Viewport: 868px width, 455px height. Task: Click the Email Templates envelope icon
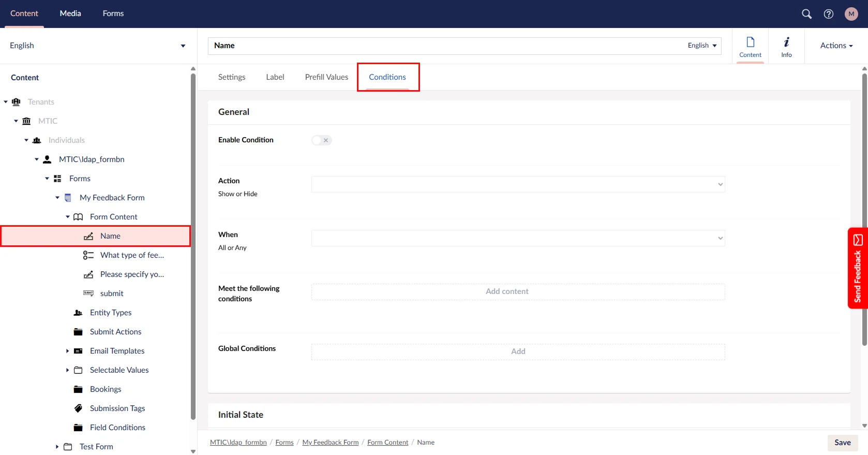(x=78, y=351)
